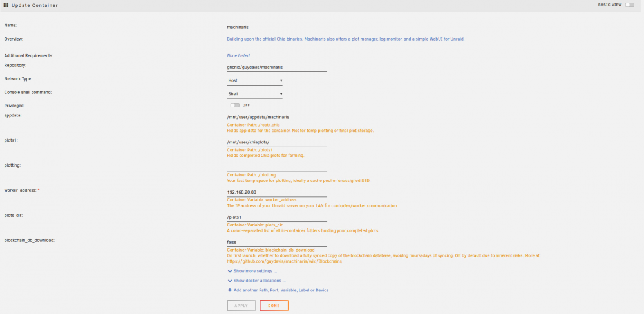Viewport: 644px width, 314px height.
Task: Click the 'The IP address of your Unraid server' description
Action: pos(312,206)
